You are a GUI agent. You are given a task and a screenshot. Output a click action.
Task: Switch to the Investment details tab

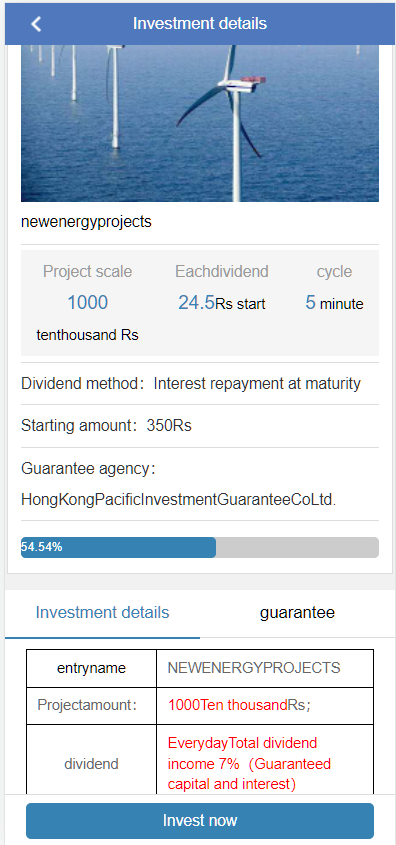tap(102, 613)
